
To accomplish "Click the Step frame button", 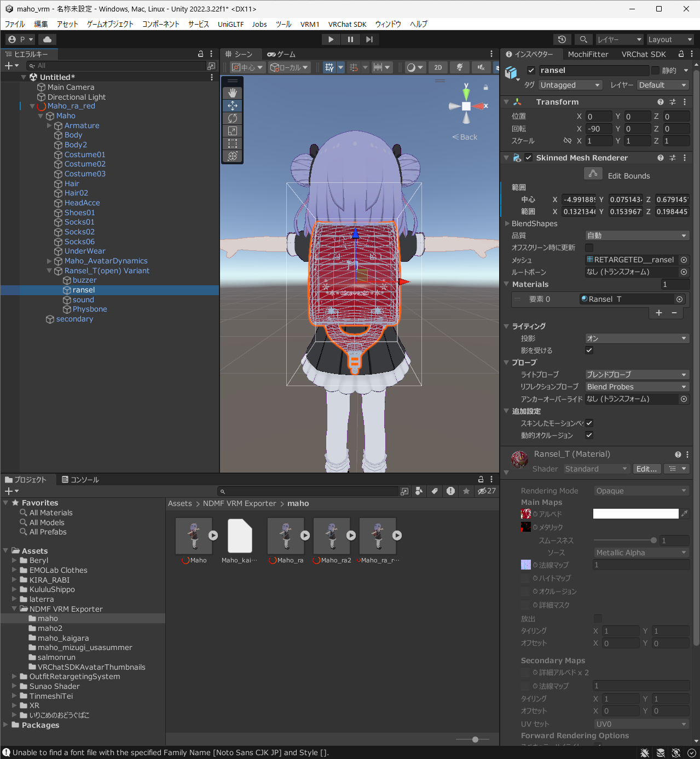I will click(x=369, y=39).
